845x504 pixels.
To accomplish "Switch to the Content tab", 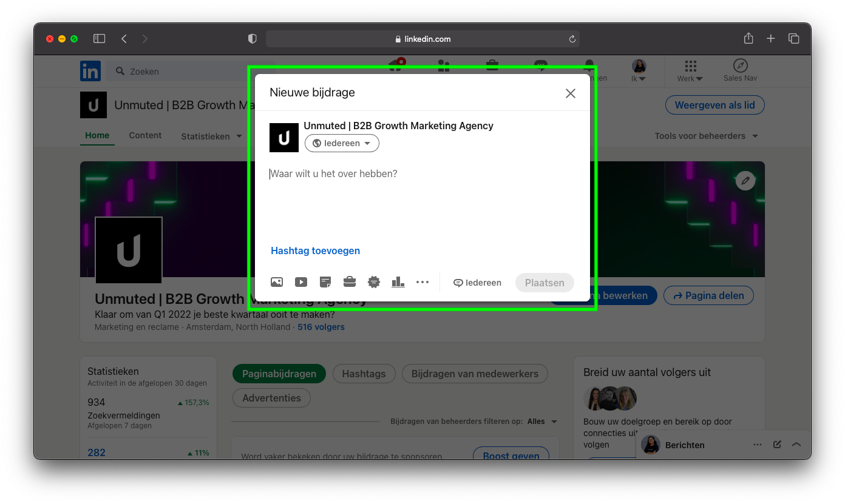I will (145, 136).
